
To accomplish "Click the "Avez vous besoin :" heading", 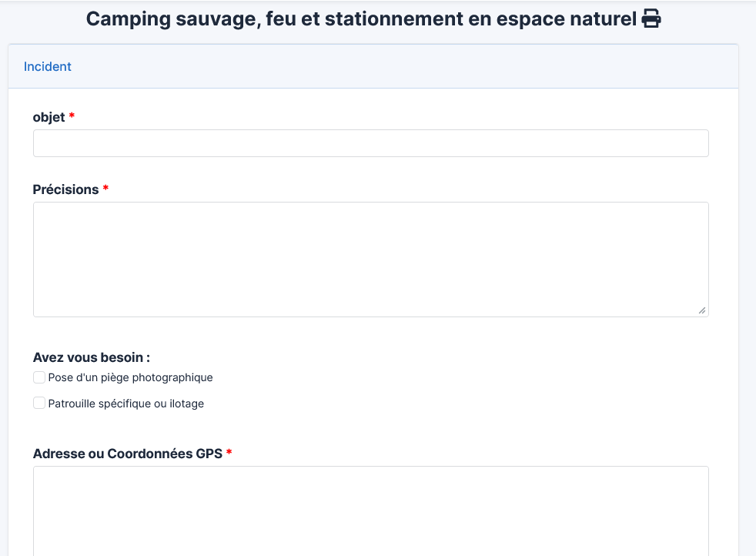I will click(91, 357).
